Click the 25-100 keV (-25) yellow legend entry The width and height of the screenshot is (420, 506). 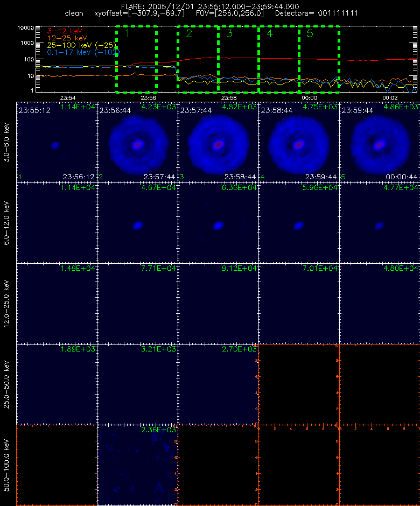tap(82, 45)
